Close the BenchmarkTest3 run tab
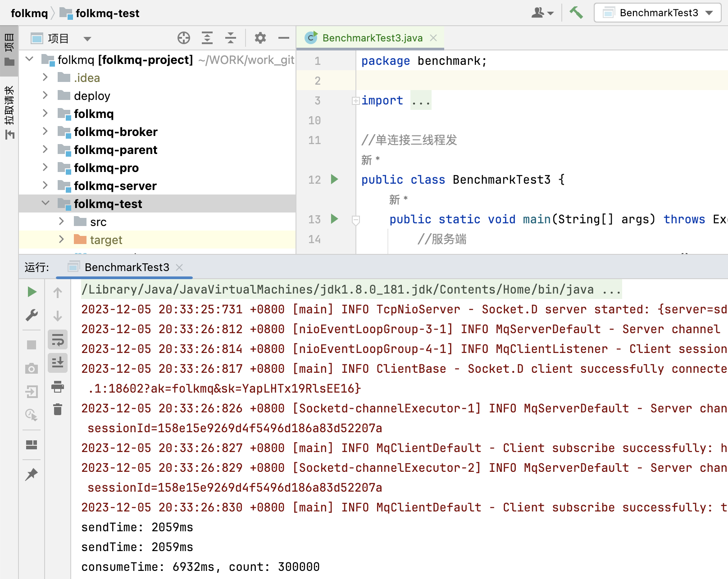728x579 pixels. coord(179,267)
